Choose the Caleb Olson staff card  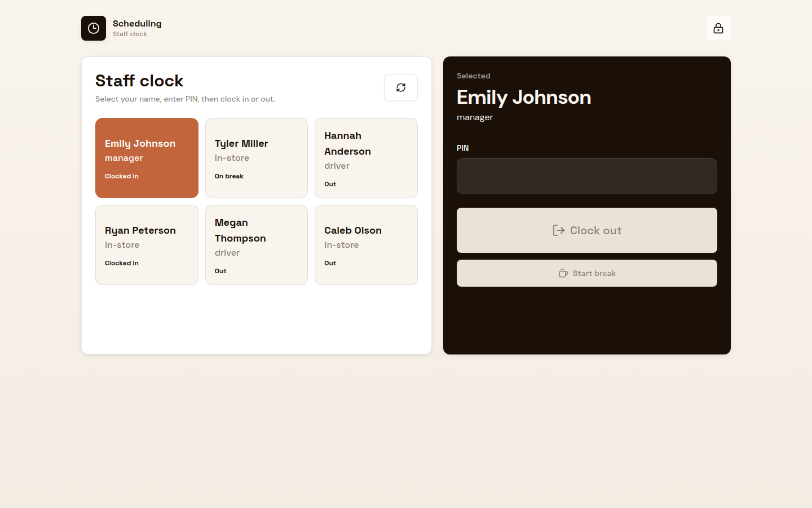pyautogui.click(x=366, y=245)
